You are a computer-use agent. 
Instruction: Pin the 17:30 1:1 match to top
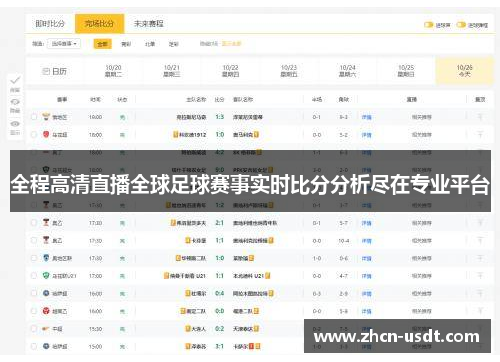480,240
